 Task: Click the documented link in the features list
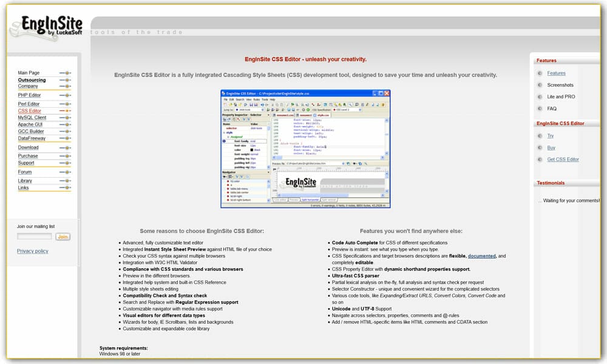coord(483,255)
